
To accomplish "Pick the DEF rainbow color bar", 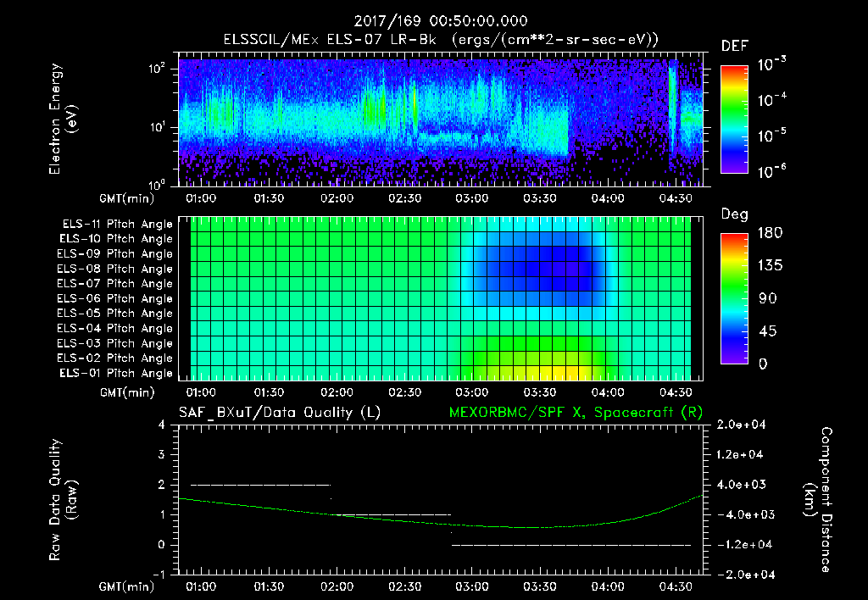I will coord(734,119).
